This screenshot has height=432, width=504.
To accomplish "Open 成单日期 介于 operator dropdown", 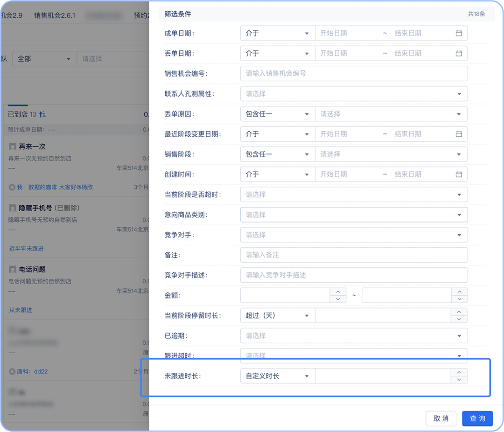I will [x=278, y=33].
